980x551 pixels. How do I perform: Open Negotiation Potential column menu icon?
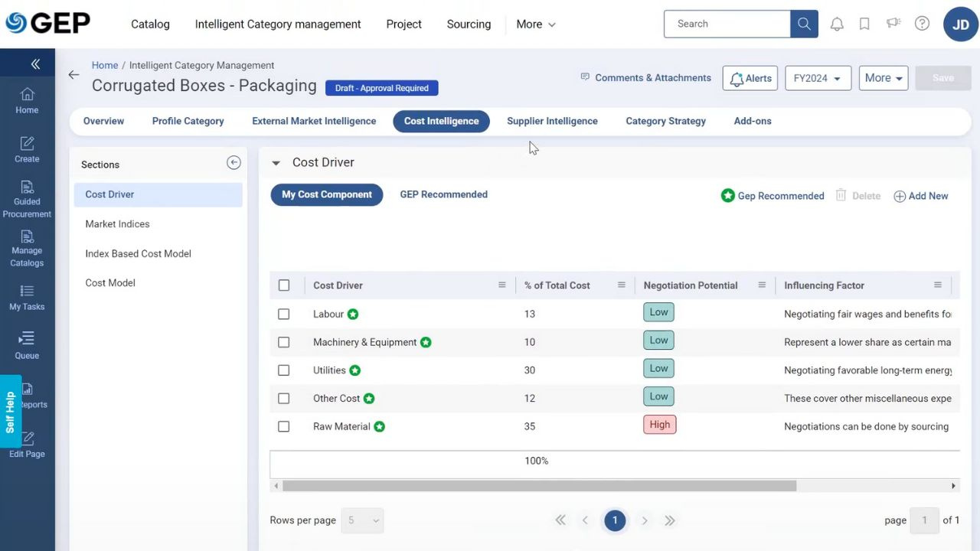[762, 285]
